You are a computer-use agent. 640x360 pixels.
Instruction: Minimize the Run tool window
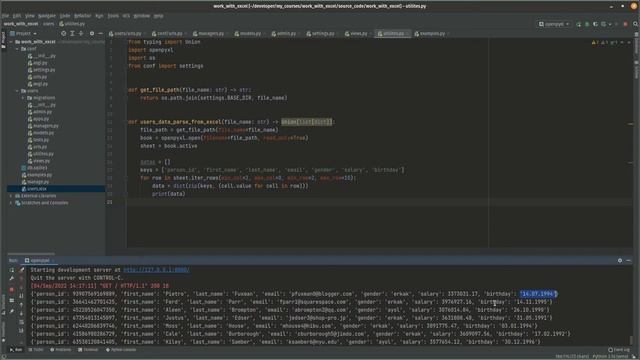click(629, 260)
